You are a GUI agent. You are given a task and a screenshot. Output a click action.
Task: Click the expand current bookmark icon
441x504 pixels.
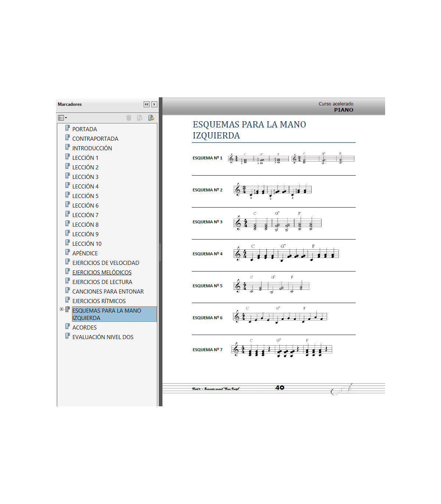(151, 118)
